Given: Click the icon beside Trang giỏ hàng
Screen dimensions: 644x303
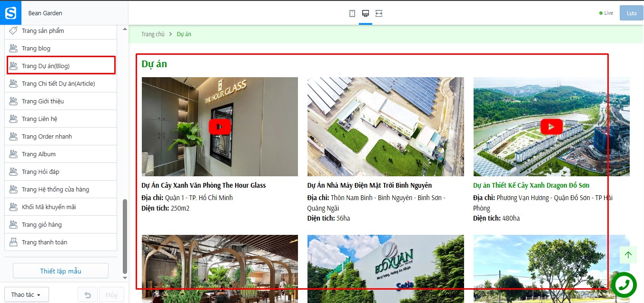Looking at the screenshot, I should click(14, 224).
